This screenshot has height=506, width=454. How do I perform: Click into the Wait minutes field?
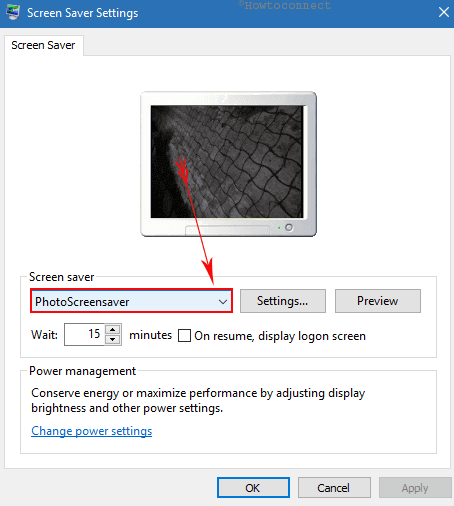[85, 334]
